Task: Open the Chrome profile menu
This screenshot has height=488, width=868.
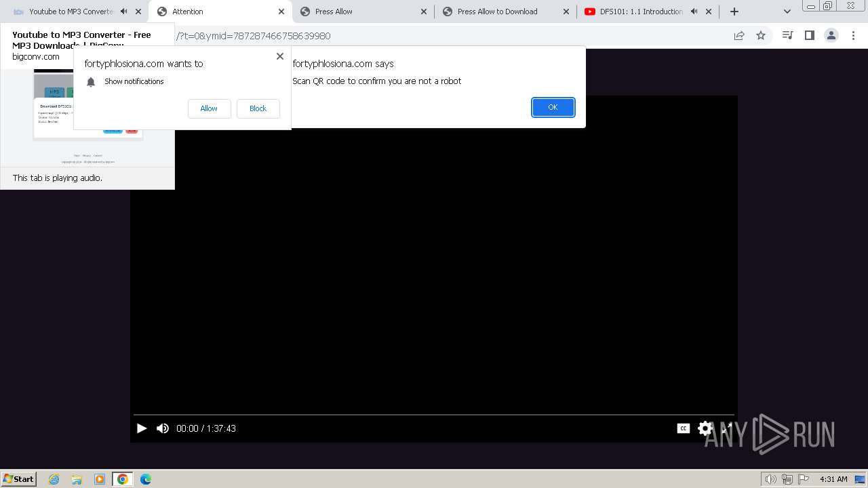Action: [x=831, y=35]
